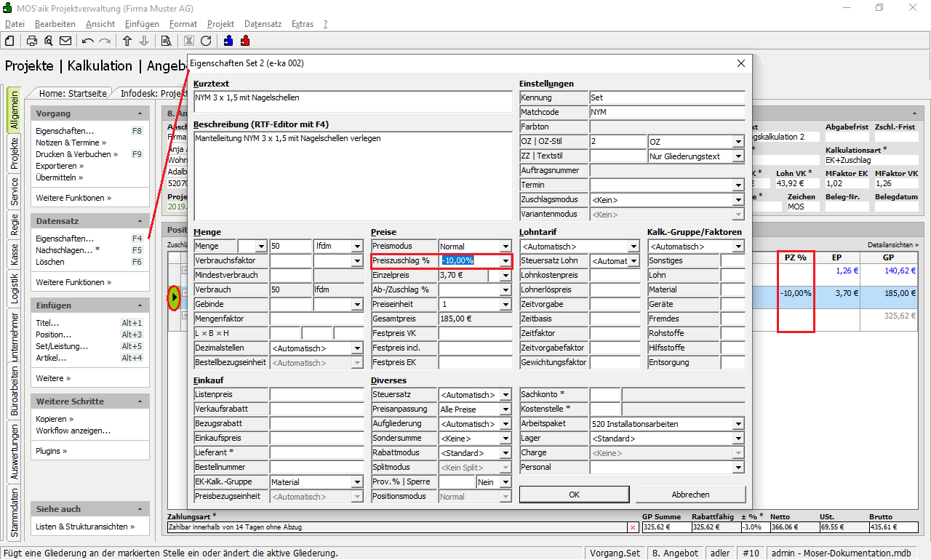Click the envelope email icon
Viewport: 931px width, 560px height.
coord(65,41)
